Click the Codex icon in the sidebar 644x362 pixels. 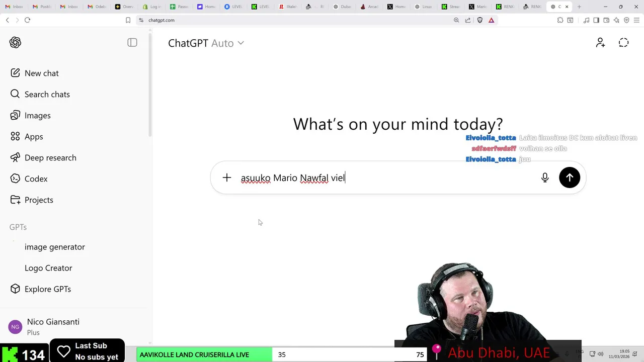click(15, 178)
